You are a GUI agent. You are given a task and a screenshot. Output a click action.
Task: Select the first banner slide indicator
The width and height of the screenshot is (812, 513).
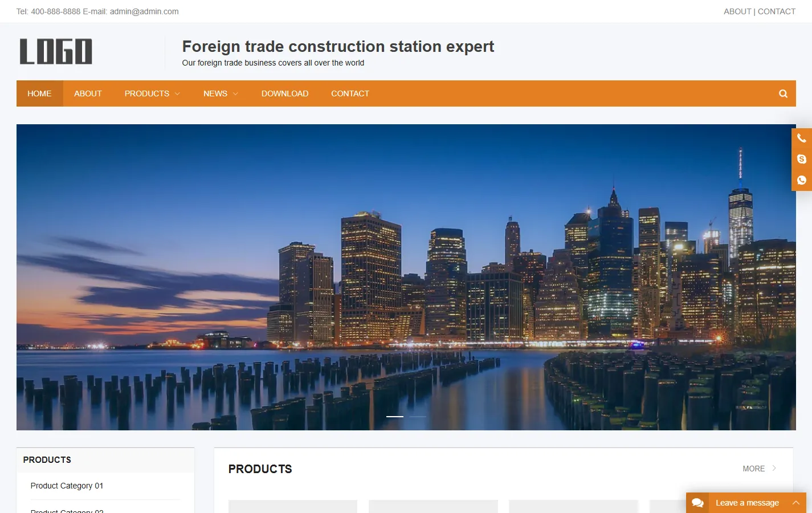[x=395, y=417]
